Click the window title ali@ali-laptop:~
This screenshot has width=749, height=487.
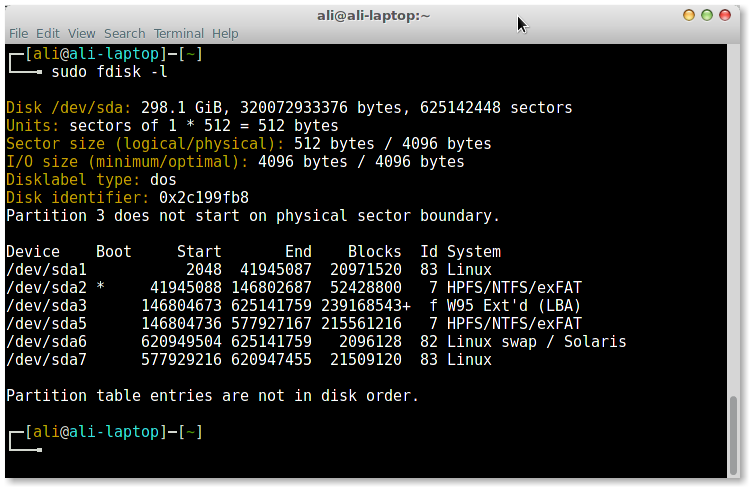375,14
